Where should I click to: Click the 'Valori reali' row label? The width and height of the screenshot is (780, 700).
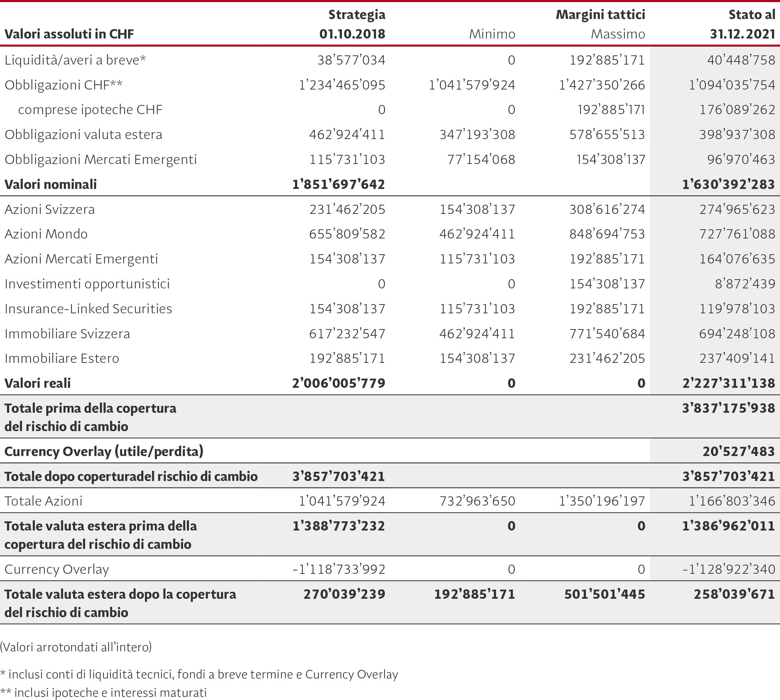(x=38, y=383)
